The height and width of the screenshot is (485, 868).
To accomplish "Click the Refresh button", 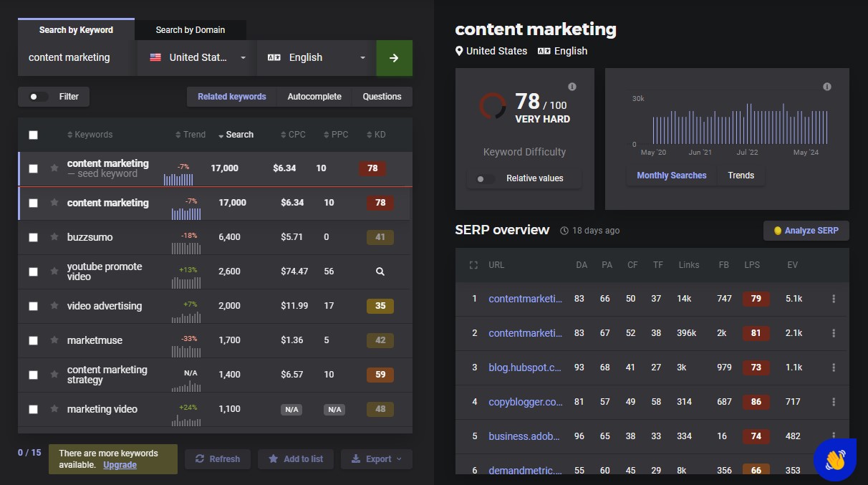I will 218,459.
